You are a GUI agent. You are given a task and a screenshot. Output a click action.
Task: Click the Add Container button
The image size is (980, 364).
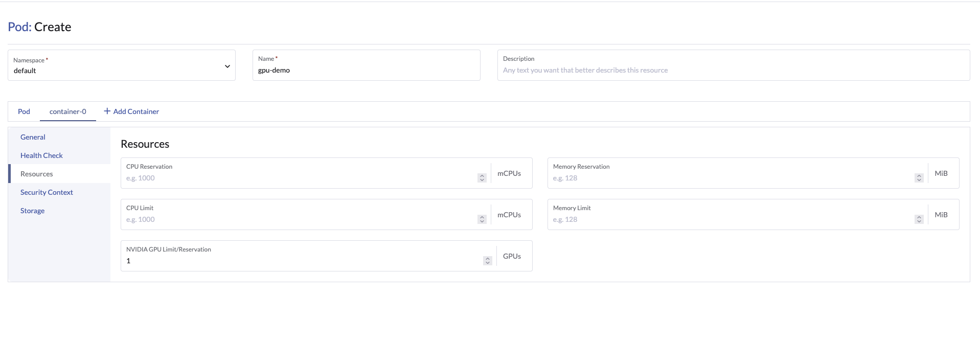click(x=131, y=111)
